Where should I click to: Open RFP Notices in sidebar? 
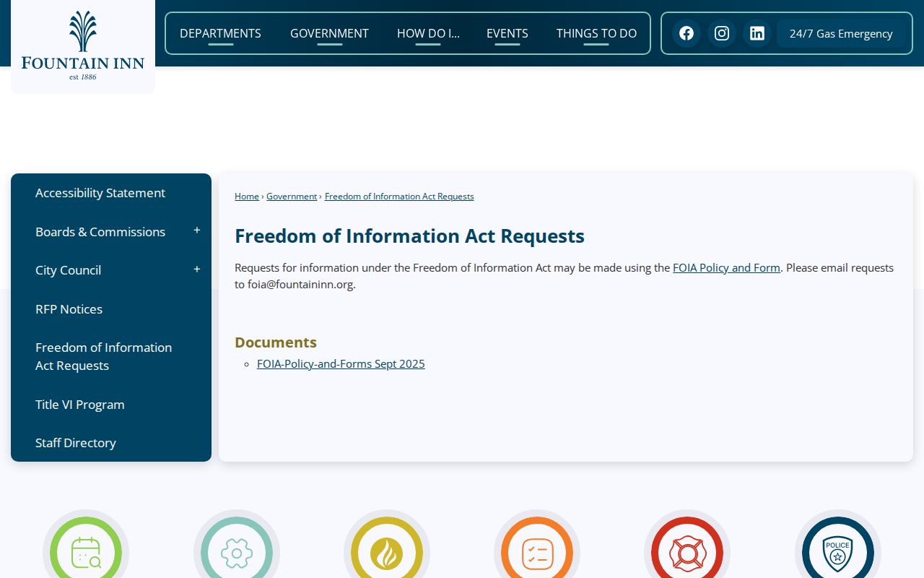coord(69,309)
